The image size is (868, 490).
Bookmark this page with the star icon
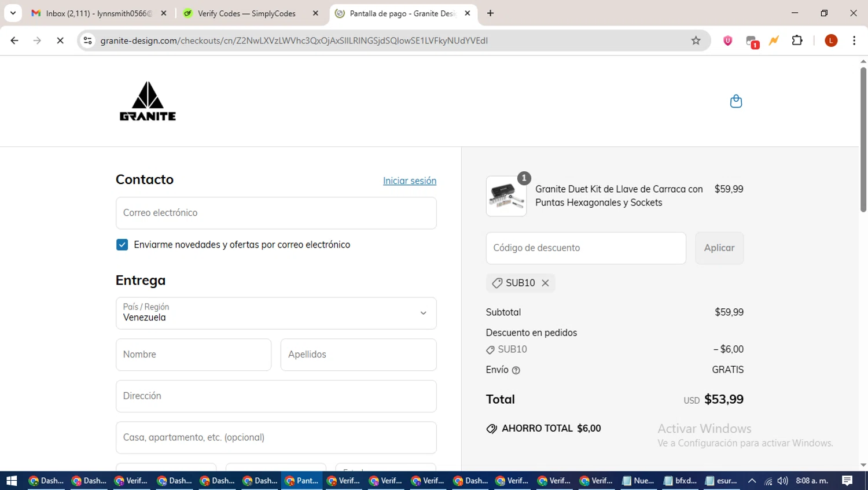[696, 40]
